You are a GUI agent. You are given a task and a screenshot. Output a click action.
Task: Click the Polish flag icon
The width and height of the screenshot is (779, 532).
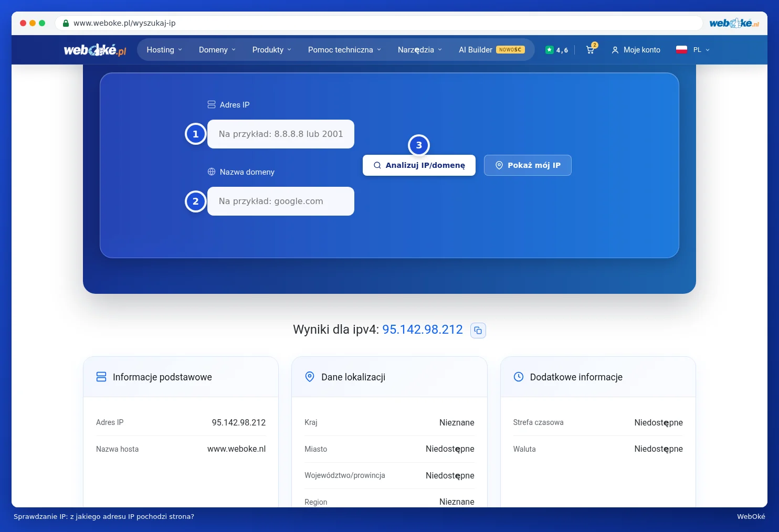tap(681, 50)
